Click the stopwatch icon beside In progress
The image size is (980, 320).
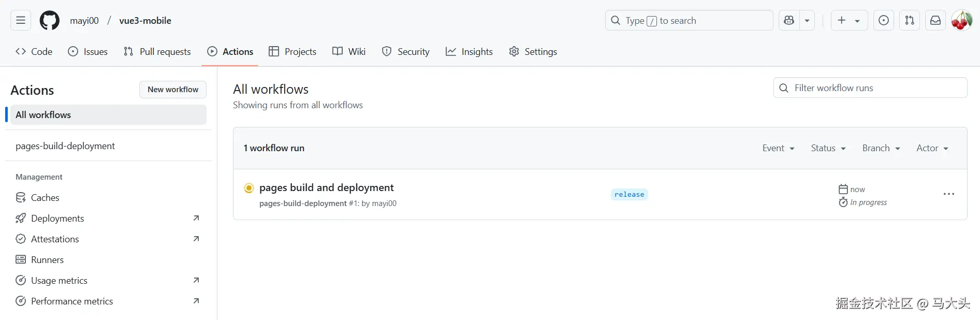coord(843,202)
